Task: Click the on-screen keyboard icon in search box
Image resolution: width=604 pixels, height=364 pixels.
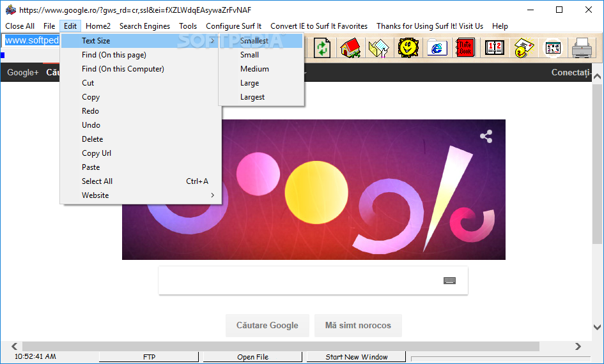Action: click(x=449, y=280)
